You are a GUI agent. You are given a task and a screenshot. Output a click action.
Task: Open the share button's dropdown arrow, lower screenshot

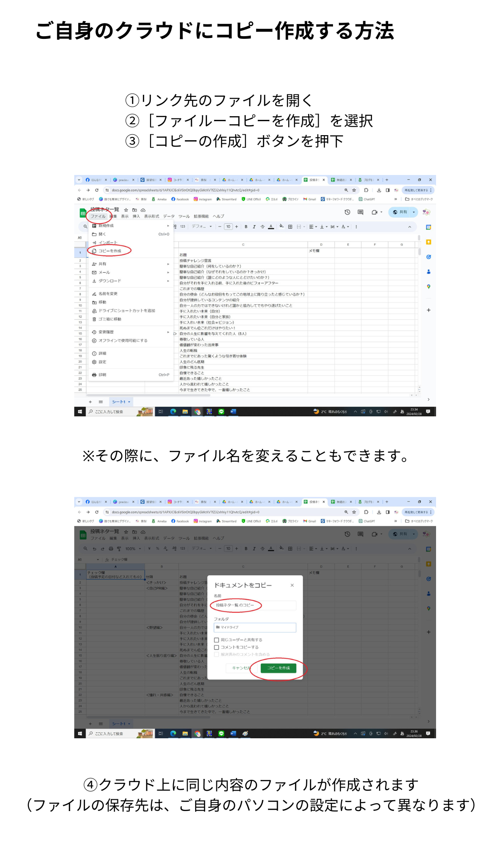413,534
